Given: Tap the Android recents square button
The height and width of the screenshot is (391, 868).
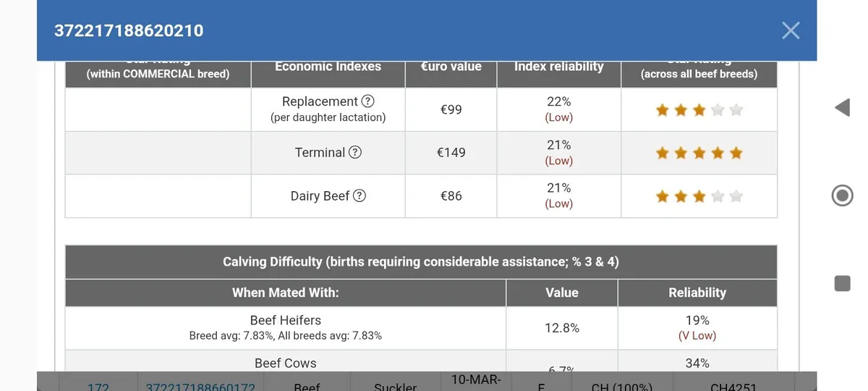Looking at the screenshot, I should coord(842,283).
